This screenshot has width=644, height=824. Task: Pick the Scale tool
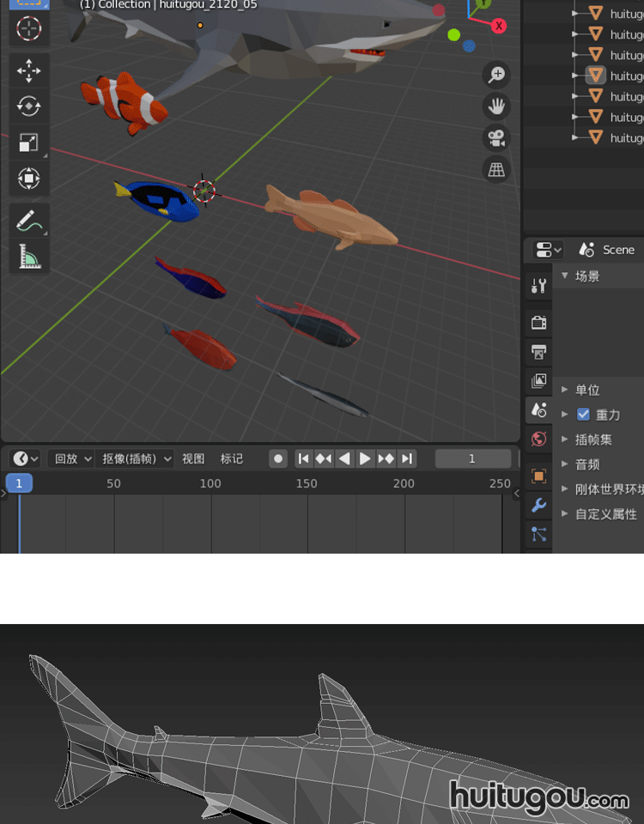pos(28,142)
